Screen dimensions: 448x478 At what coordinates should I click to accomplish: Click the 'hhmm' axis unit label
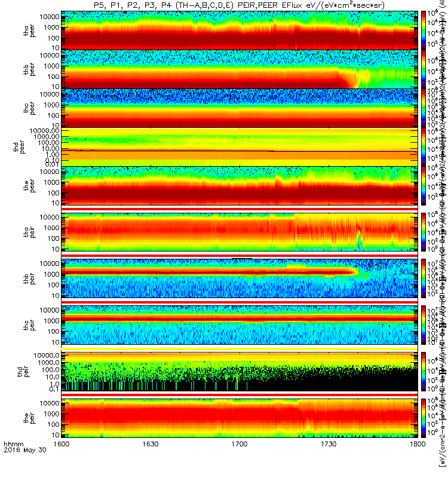14,444
